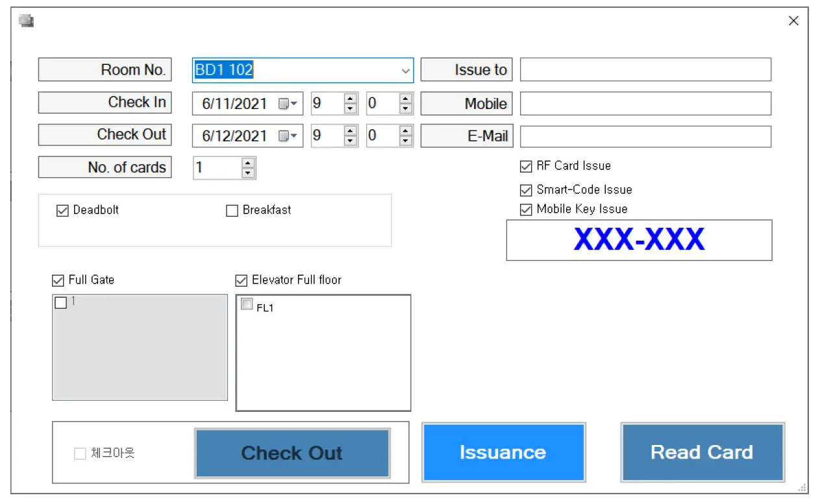Click the Check In label
Image resolution: width=820 pixels, height=504 pixels.
tap(105, 102)
